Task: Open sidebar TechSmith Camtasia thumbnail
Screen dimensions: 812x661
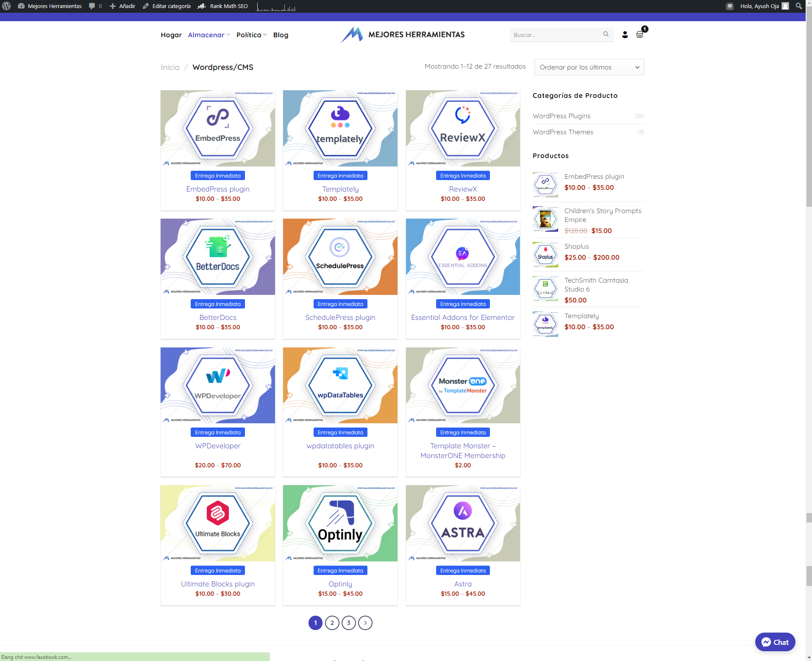Action: pos(545,289)
